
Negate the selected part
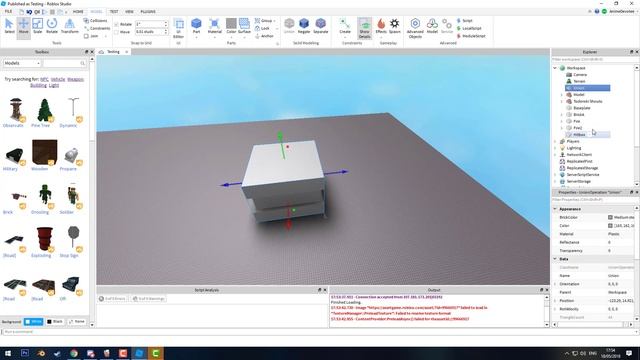coord(304,26)
